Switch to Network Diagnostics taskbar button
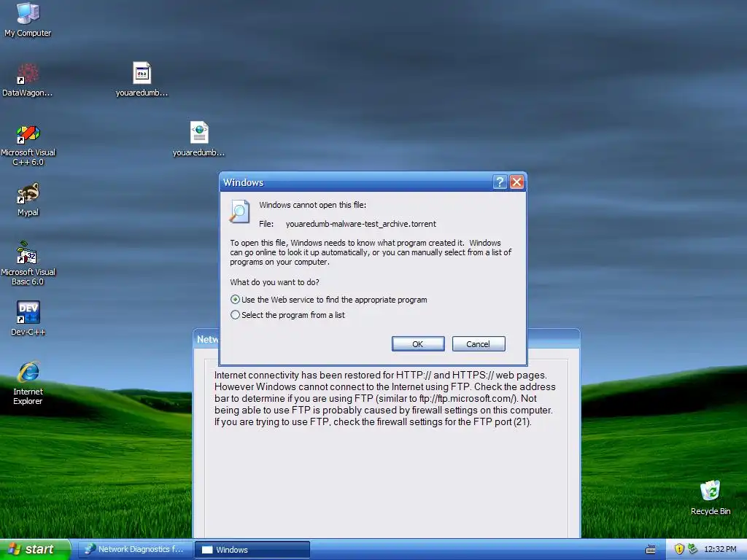This screenshot has height=560, width=747. click(x=135, y=550)
